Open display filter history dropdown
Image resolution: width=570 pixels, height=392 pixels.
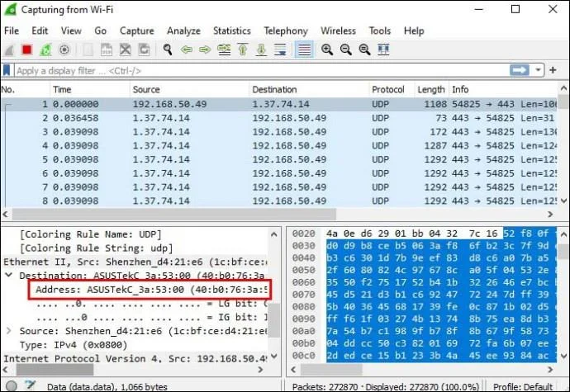pos(539,70)
